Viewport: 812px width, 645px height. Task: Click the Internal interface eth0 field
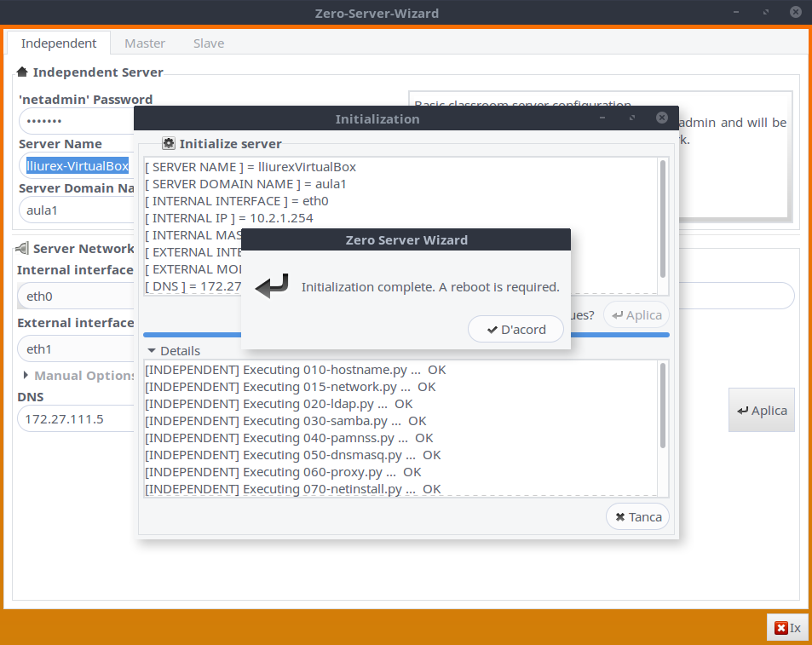pyautogui.click(x=75, y=297)
